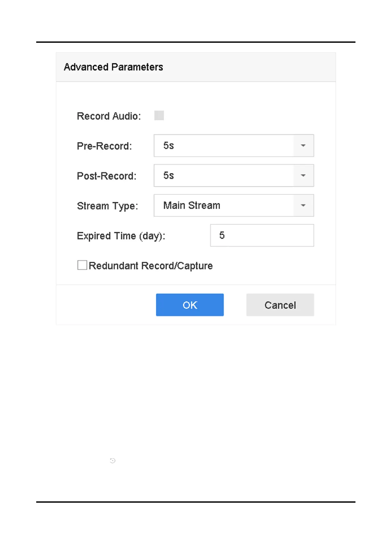Click the Post-Record label
The height and width of the screenshot is (554, 392).
[x=107, y=176]
